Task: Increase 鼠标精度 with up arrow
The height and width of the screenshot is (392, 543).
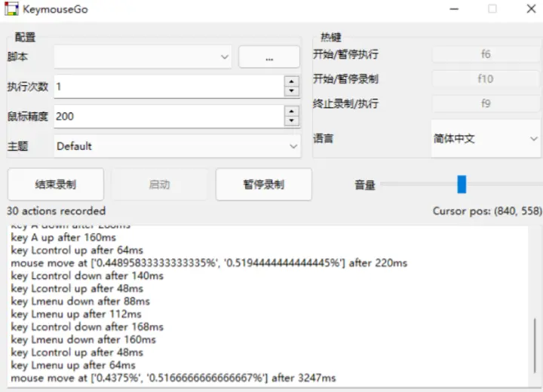Action: pyautogui.click(x=292, y=111)
